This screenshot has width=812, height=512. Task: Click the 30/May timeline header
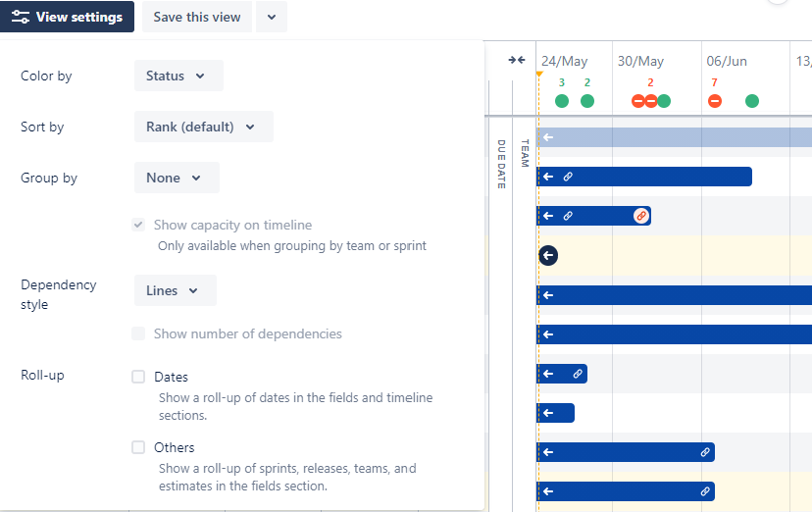pos(640,61)
